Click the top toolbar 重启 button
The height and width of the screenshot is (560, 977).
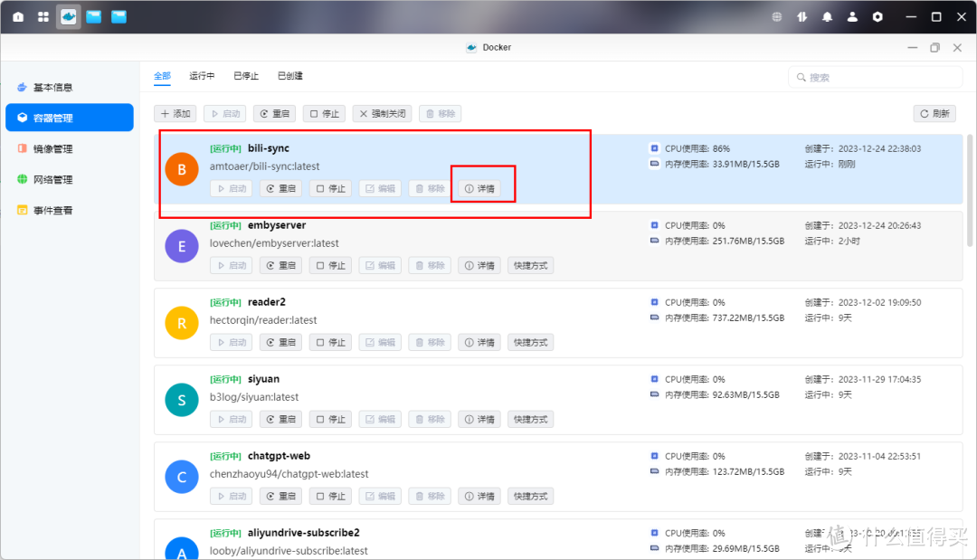tap(274, 113)
